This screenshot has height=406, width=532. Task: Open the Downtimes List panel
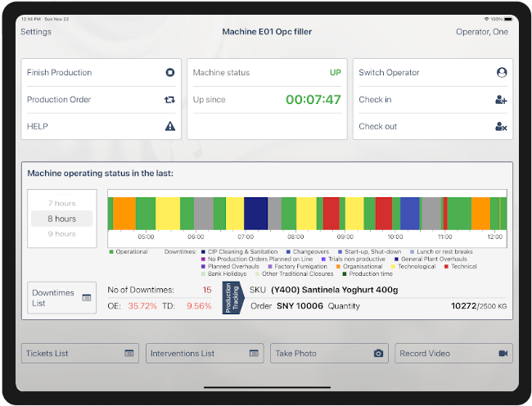[x=61, y=298]
